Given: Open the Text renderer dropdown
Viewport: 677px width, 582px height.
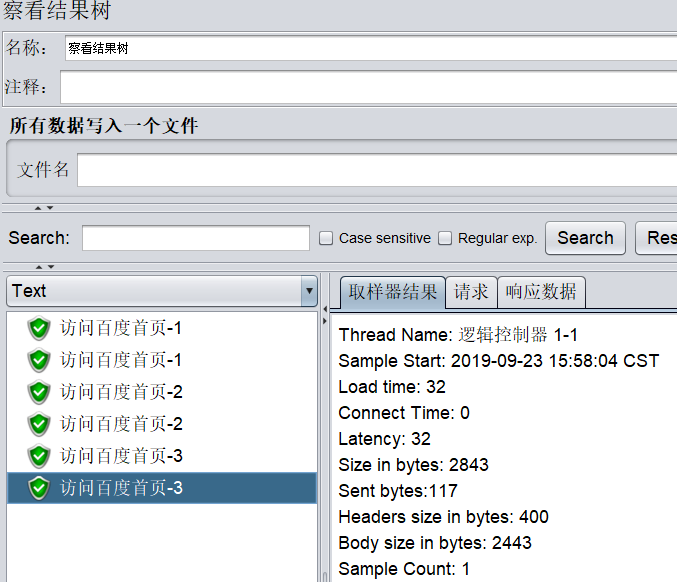Looking at the screenshot, I should pos(162,291).
